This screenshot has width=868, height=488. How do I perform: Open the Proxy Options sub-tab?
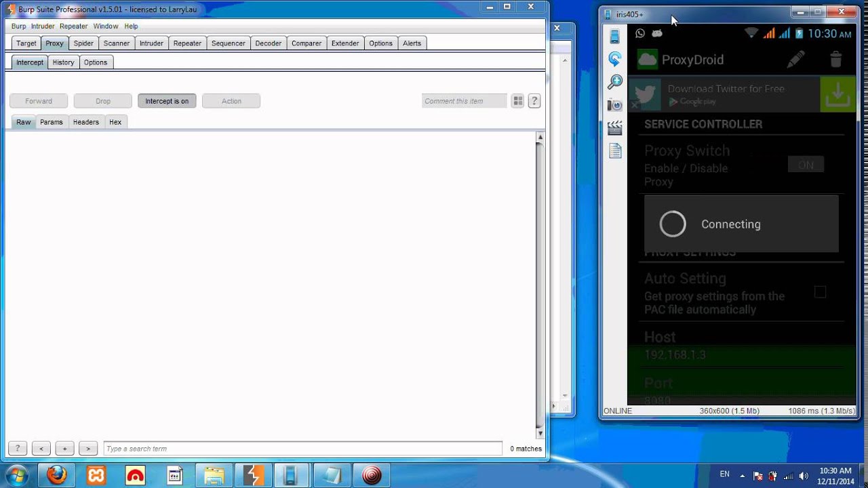tap(96, 62)
